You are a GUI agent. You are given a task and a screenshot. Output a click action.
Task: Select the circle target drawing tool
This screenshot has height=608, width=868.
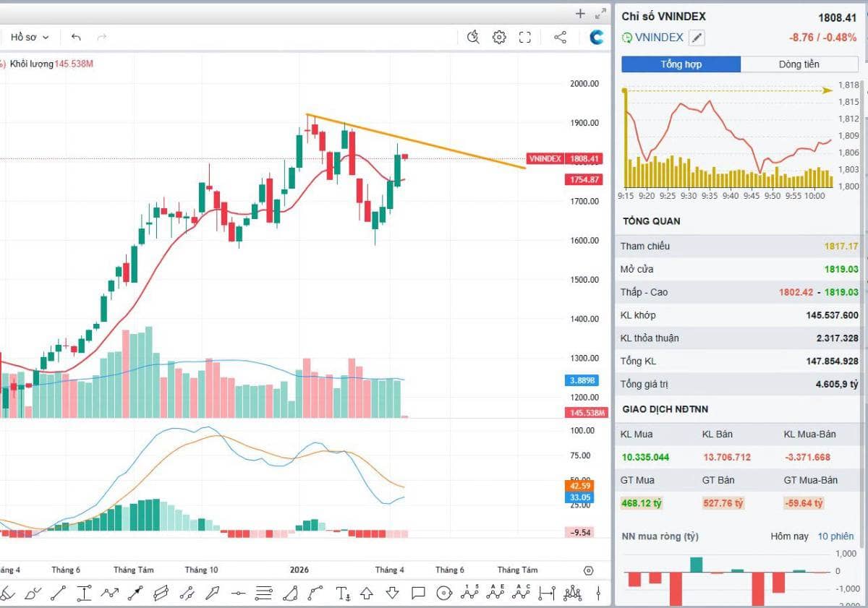443,594
